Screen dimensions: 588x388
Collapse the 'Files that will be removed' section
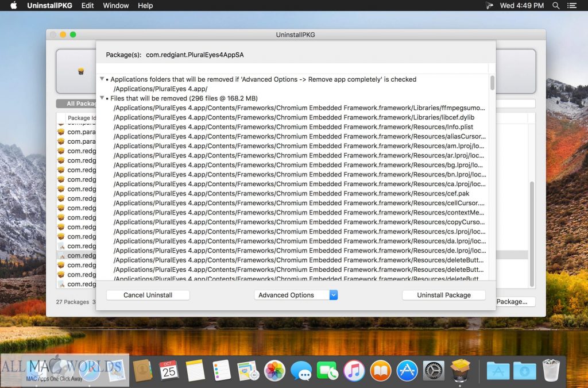click(x=102, y=98)
